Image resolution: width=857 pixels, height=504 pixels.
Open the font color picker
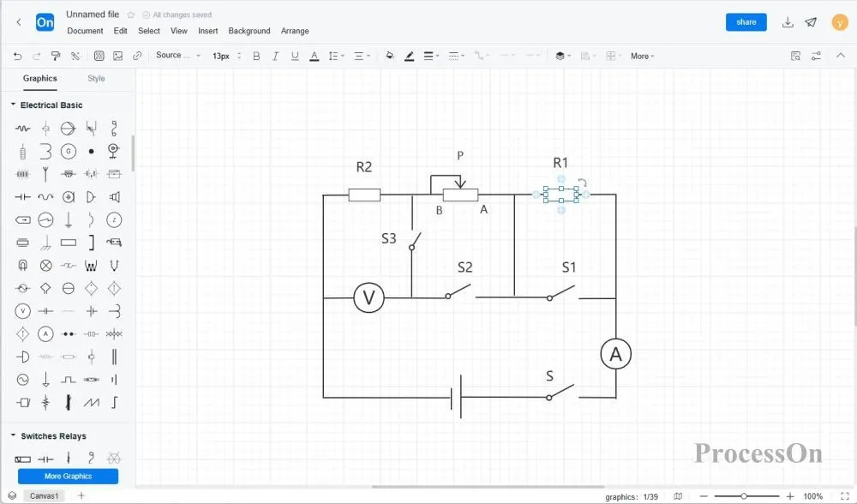tap(315, 56)
